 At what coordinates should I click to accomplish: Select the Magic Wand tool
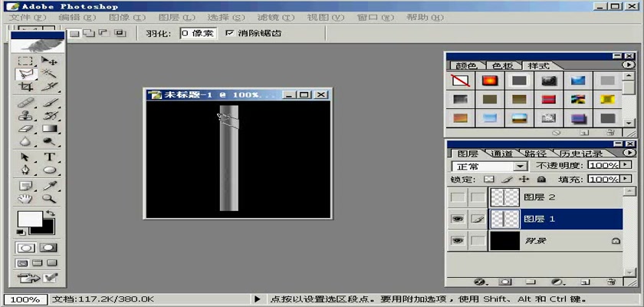pos(49,74)
